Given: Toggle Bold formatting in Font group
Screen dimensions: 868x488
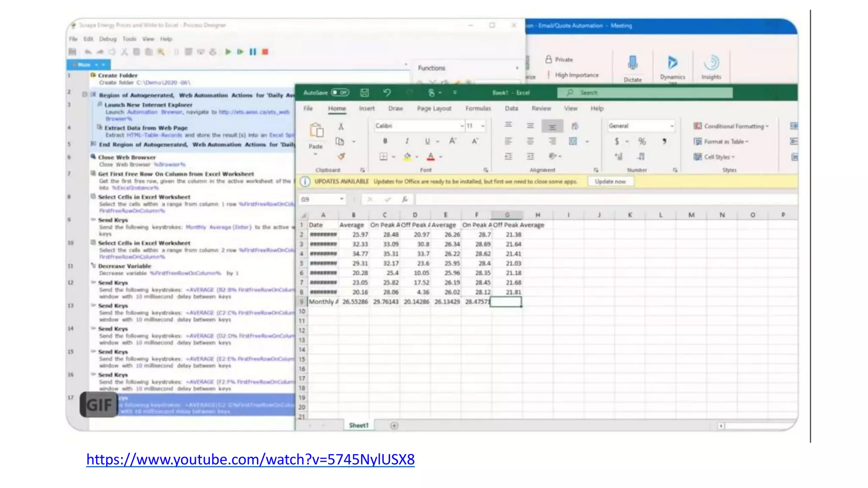Looking at the screenshot, I should [385, 141].
